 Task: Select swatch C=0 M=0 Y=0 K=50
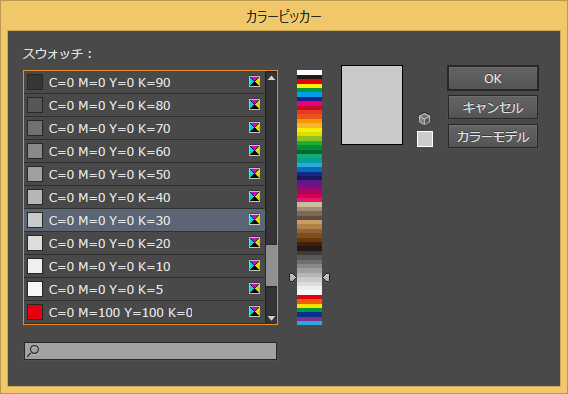coord(145,174)
